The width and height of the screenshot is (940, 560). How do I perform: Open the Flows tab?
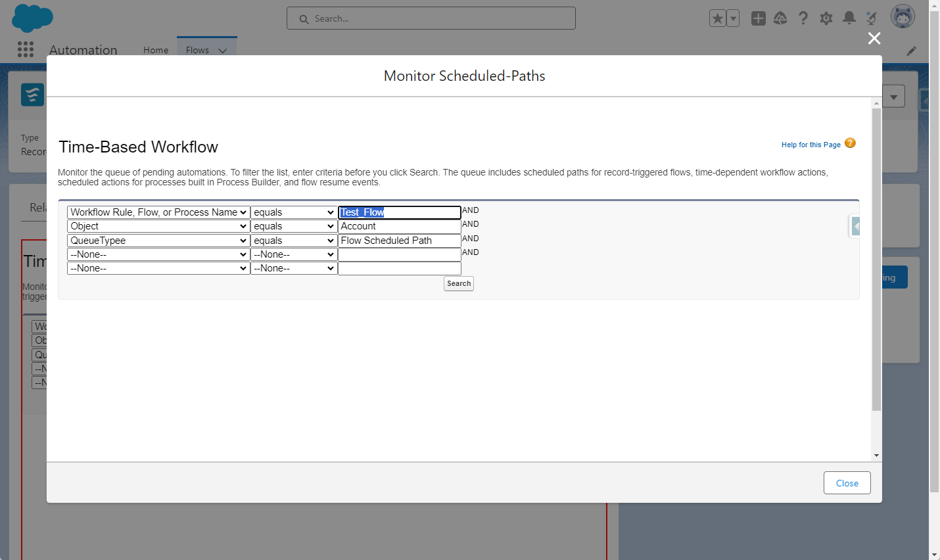pos(197,50)
